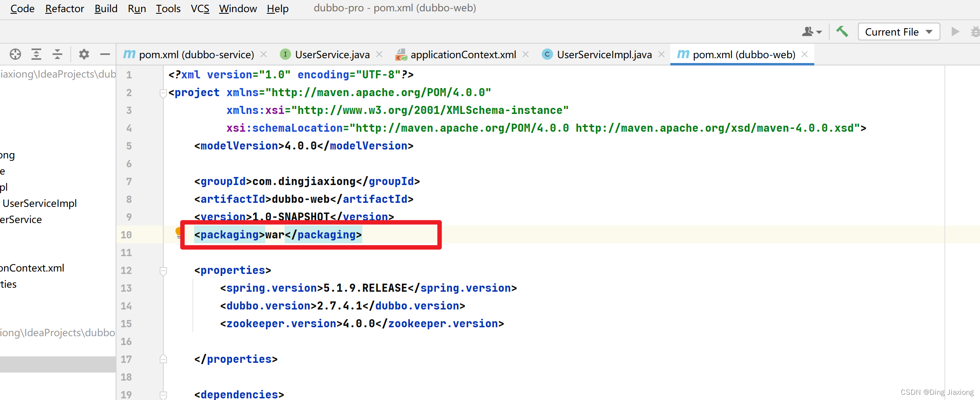Select UserServiceImpl in project tree

click(x=40, y=203)
